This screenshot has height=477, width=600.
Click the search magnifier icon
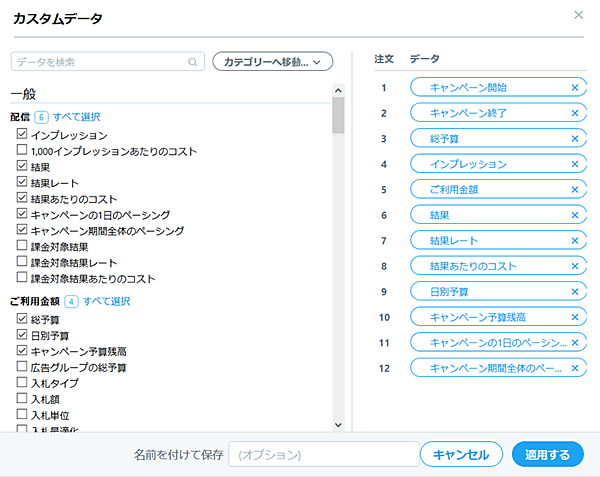(193, 62)
